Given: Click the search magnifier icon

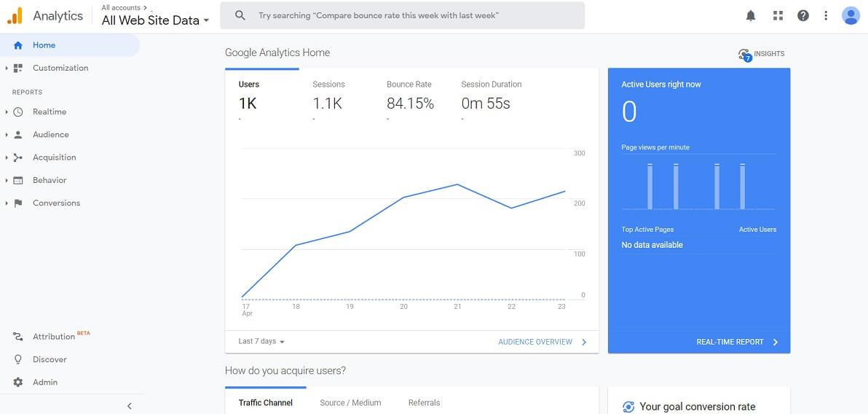Looking at the screenshot, I should (x=240, y=15).
